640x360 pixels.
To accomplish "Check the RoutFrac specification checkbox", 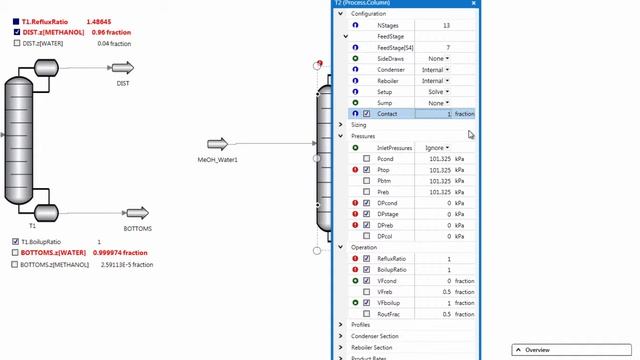I will pos(367,314).
